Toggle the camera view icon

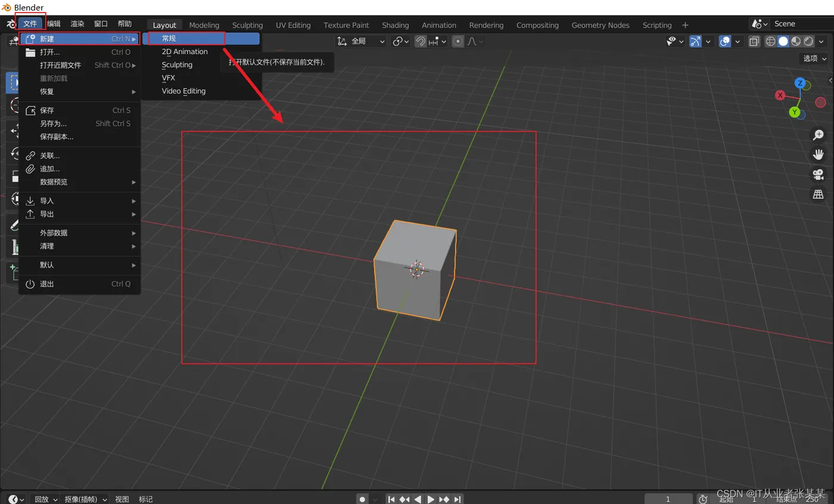pyautogui.click(x=819, y=175)
